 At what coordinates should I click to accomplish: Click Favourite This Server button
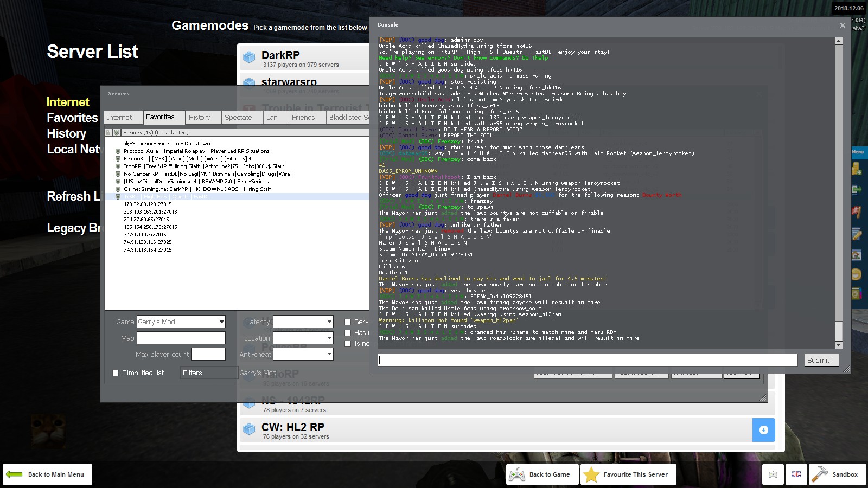[x=628, y=474]
